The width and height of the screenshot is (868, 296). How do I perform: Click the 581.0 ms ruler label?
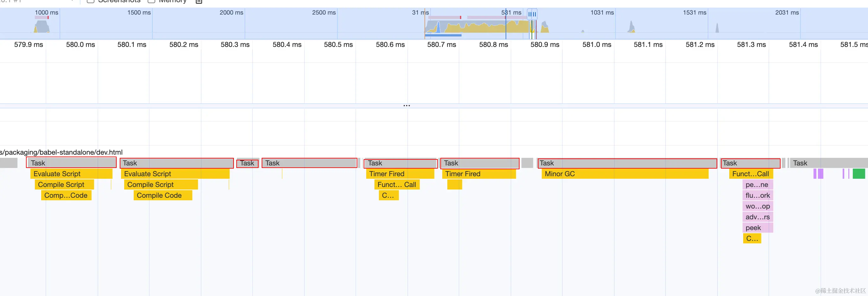tap(597, 44)
